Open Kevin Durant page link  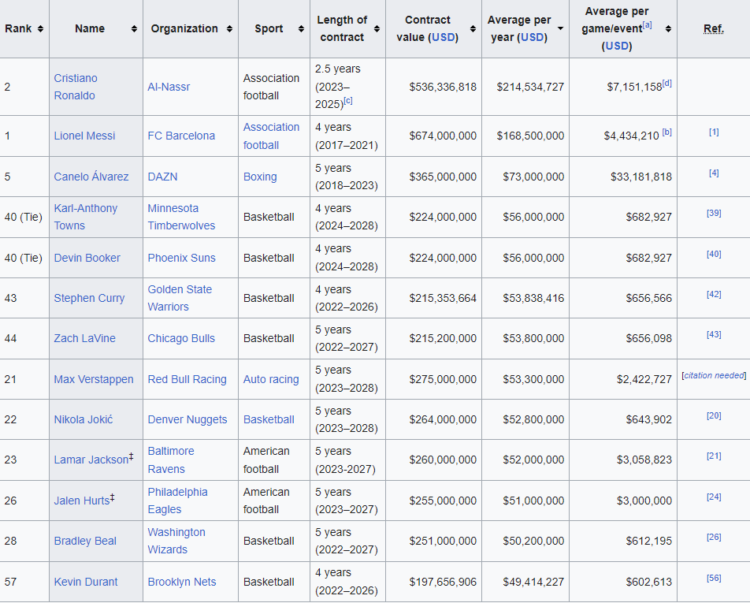[x=86, y=582]
